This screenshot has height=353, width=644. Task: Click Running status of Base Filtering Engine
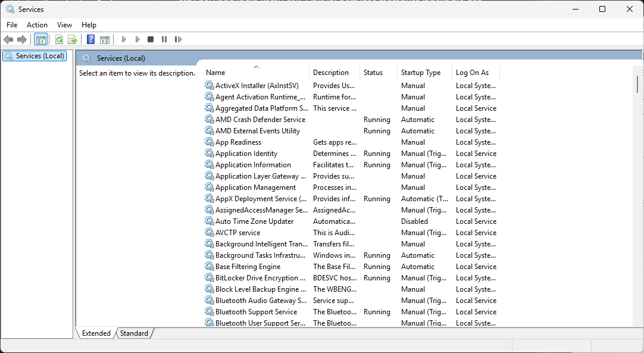point(377,266)
